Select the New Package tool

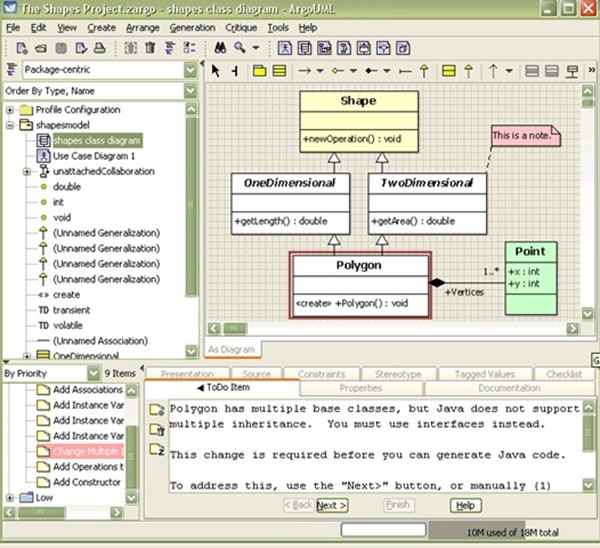pyautogui.click(x=259, y=71)
